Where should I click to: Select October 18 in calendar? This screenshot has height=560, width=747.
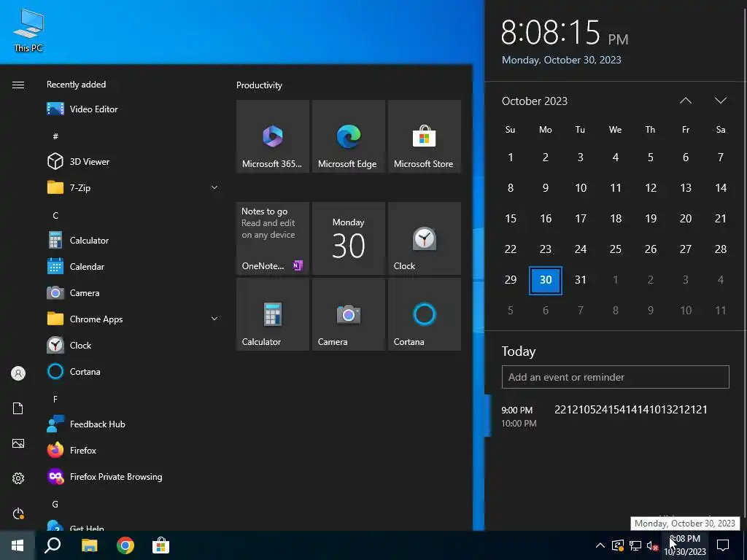pyautogui.click(x=616, y=219)
